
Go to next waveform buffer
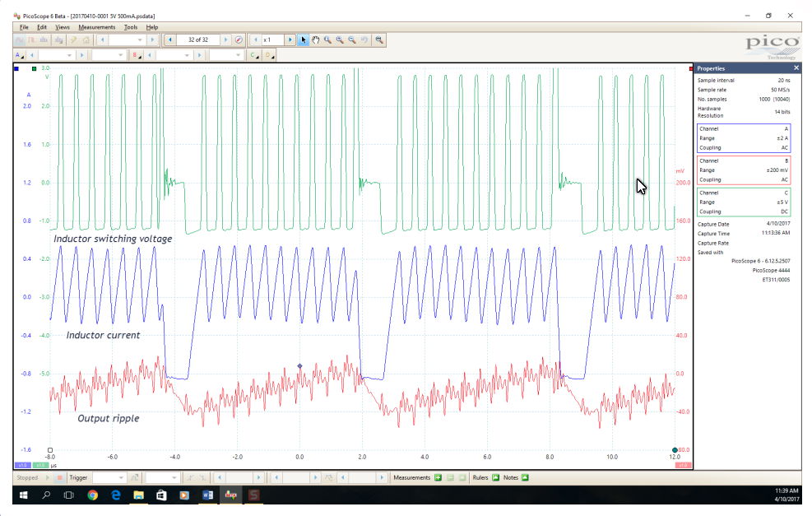click(x=225, y=40)
